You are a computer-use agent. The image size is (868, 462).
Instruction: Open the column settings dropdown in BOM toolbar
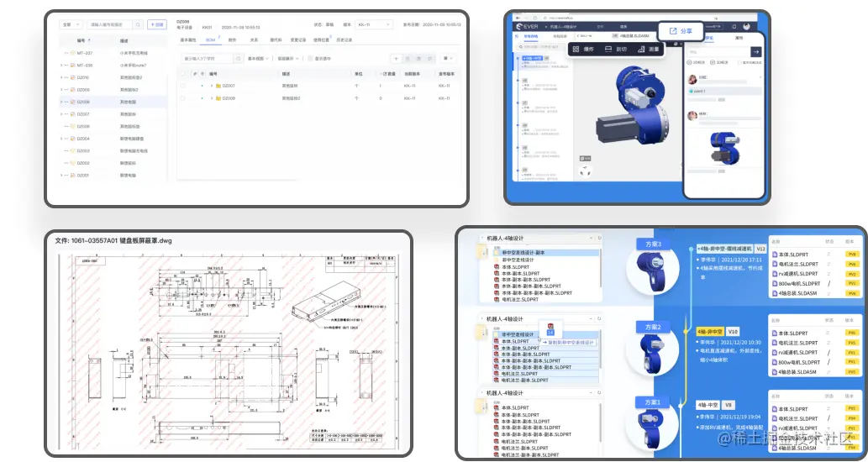[447, 58]
